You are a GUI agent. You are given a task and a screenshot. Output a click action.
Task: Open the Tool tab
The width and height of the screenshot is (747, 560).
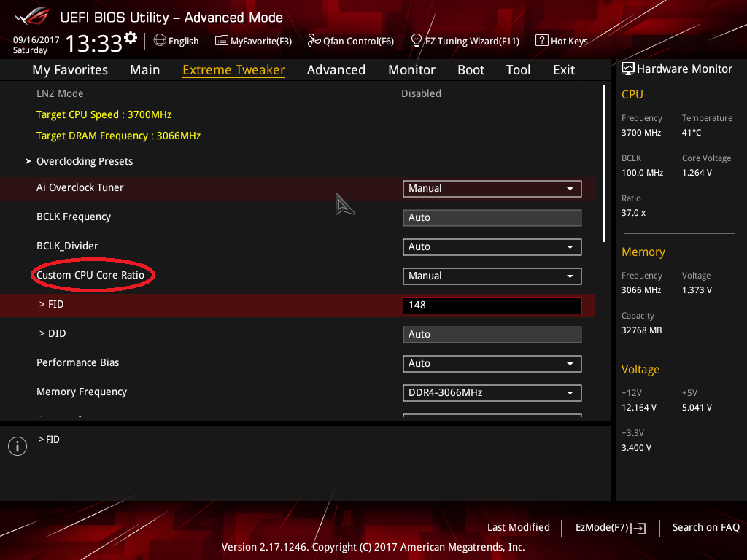click(519, 70)
